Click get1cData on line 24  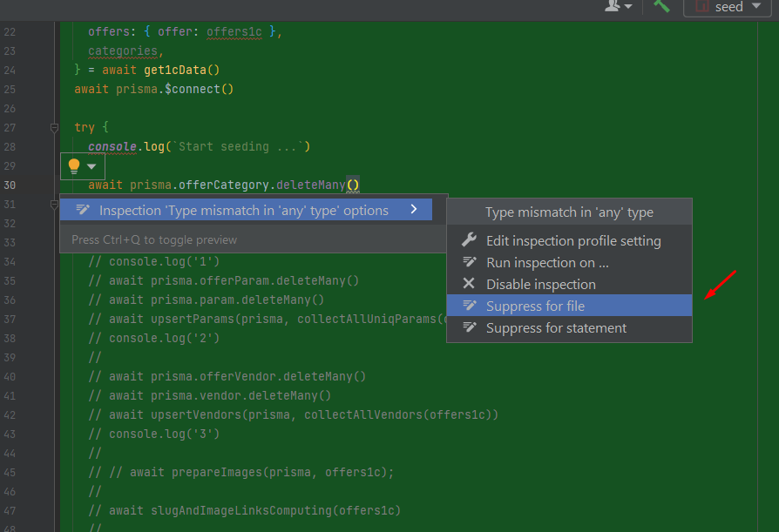[175, 70]
